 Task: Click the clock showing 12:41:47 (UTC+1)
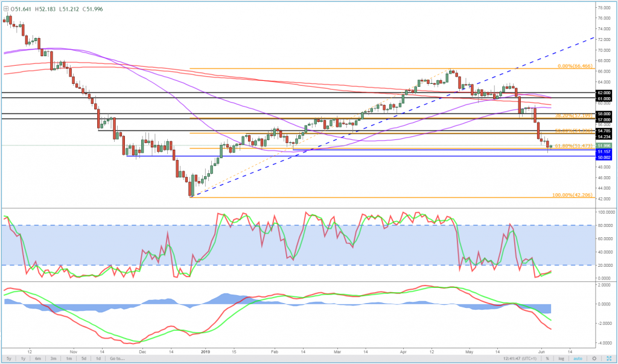520,359
